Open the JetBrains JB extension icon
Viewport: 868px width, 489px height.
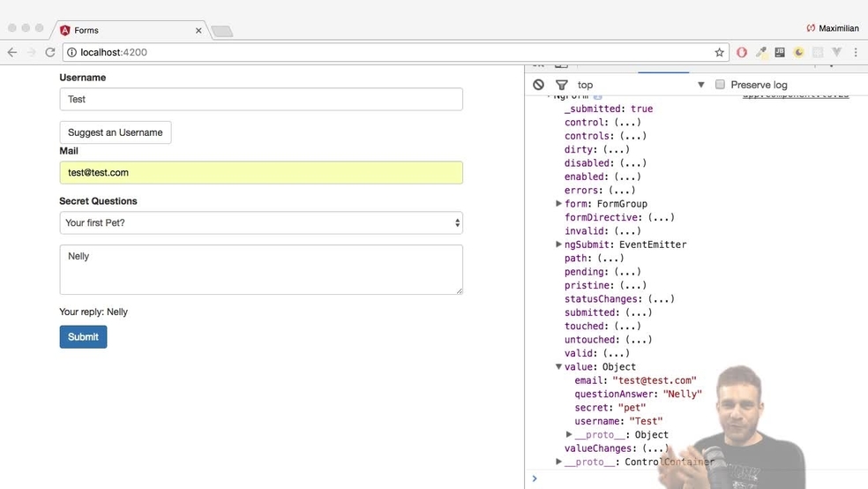pyautogui.click(x=780, y=52)
